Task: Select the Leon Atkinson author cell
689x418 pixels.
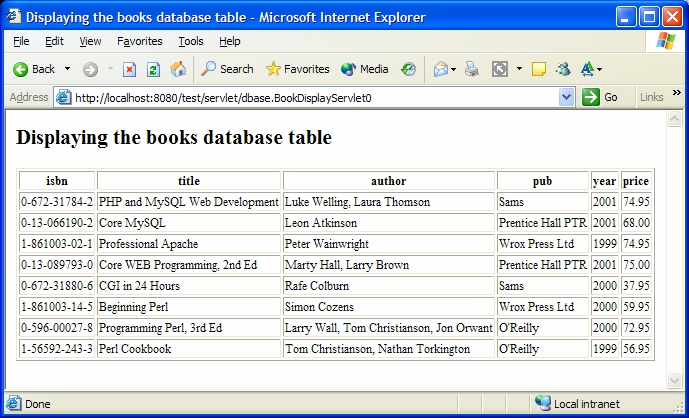Action: 389,223
